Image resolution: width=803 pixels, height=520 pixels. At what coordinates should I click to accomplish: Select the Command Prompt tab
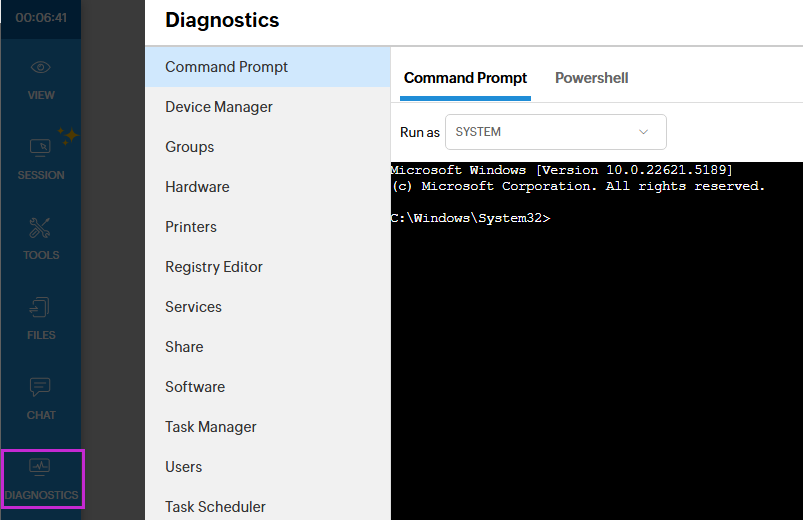pos(465,78)
